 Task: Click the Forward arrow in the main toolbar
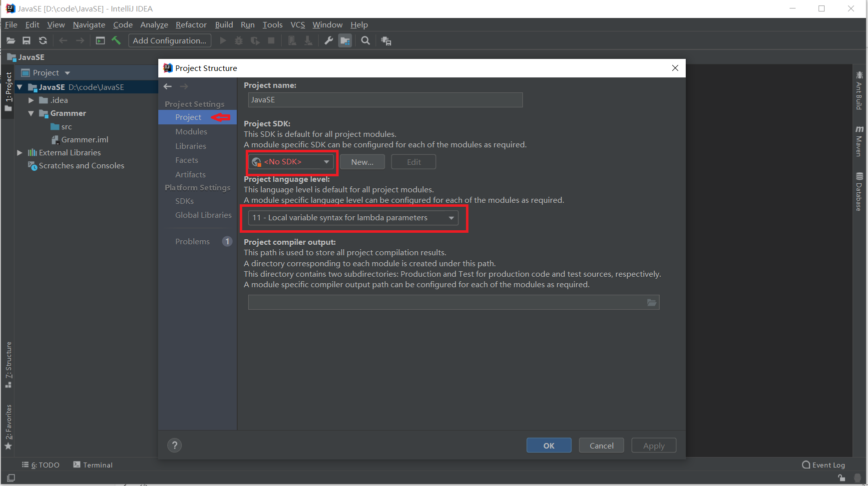pos(80,41)
